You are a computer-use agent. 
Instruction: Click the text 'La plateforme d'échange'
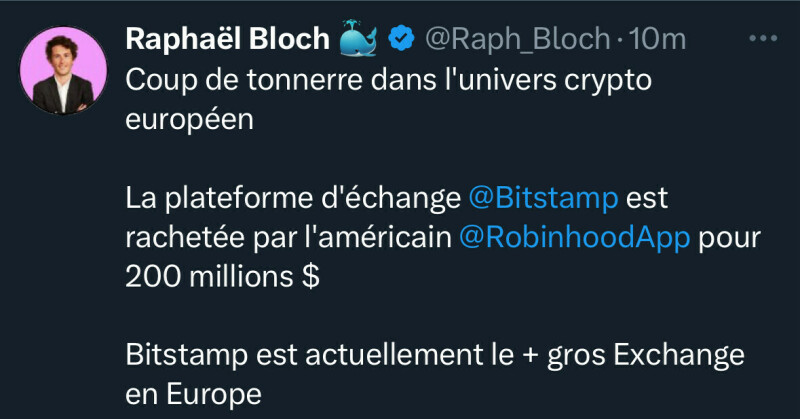pos(293,198)
